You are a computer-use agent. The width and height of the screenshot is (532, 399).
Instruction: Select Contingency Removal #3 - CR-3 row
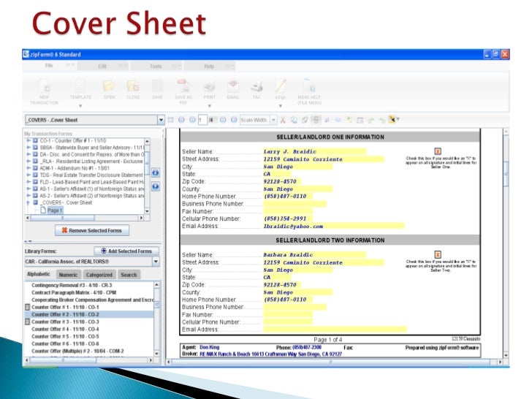tap(89, 285)
